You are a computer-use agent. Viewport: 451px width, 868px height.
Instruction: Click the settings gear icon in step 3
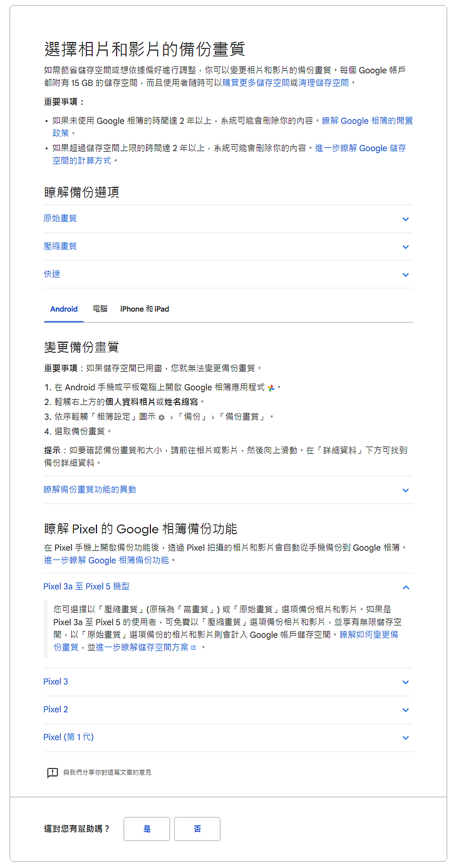[x=162, y=417]
